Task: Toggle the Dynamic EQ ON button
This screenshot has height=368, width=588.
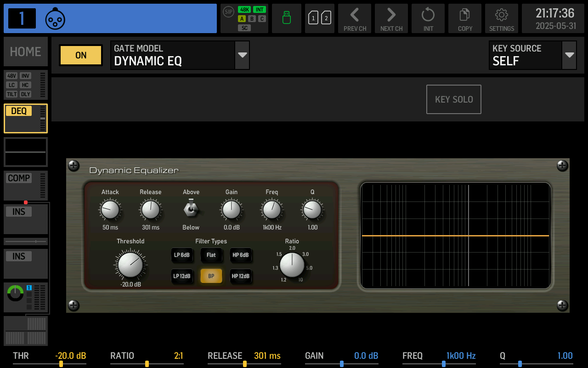Action: pos(80,55)
